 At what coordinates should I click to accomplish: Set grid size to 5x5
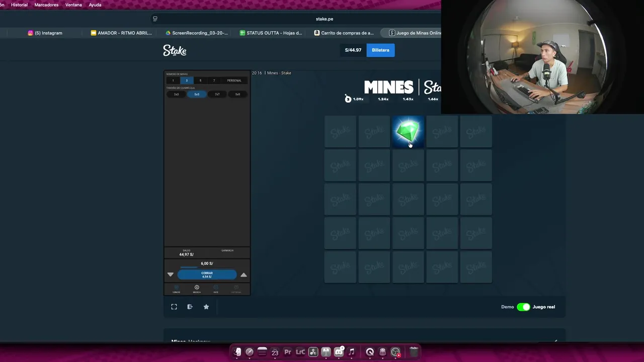tap(197, 94)
